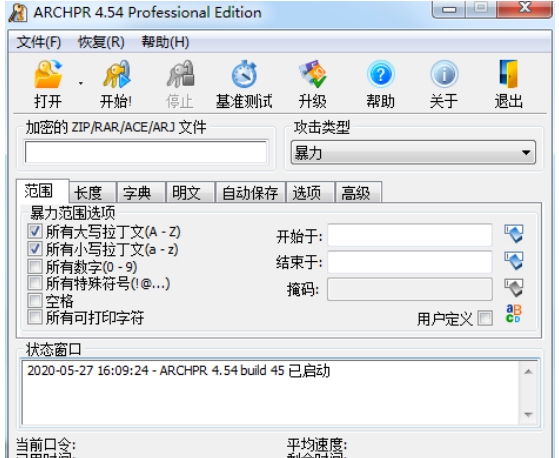Click the 结束于 input field
Viewport: 559px width, 458px height.
410,262
